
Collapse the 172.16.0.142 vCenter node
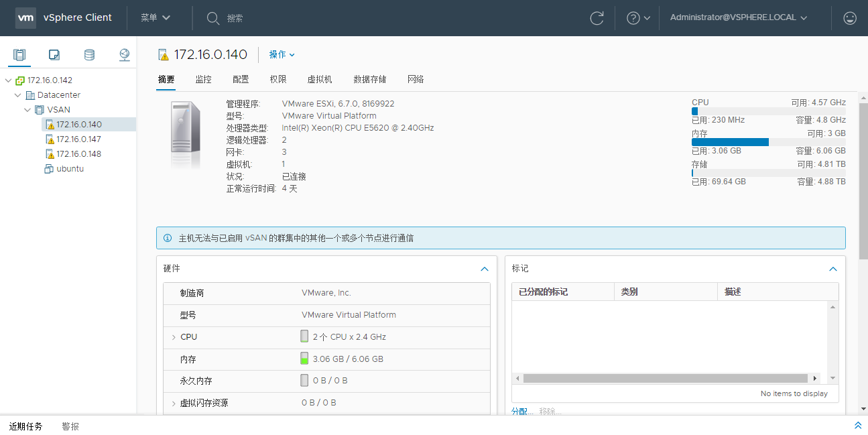coord(8,80)
